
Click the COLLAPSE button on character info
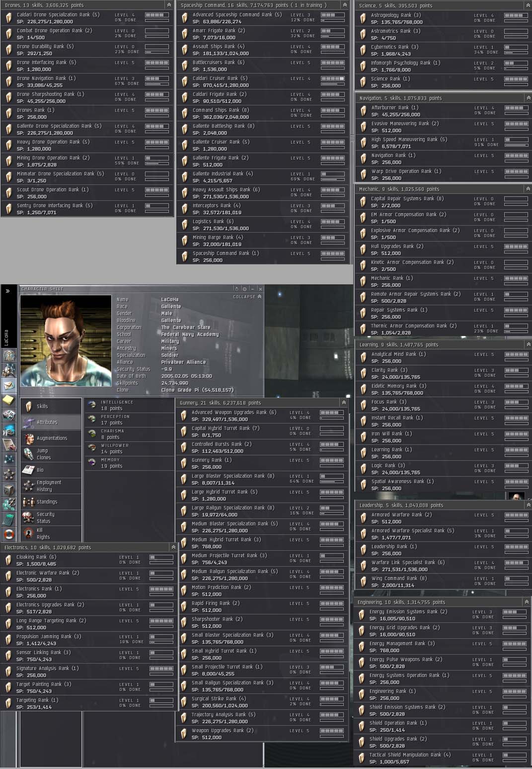247,297
